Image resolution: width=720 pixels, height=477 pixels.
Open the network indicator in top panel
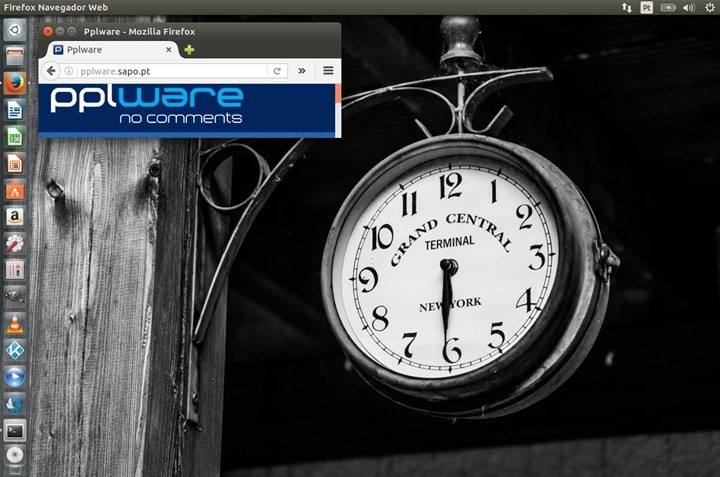click(627, 7)
